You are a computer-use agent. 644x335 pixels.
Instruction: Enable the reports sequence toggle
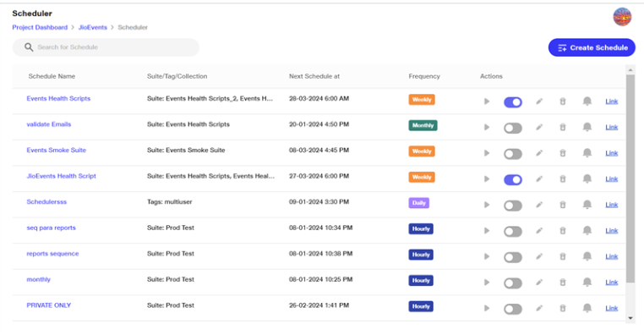pyautogui.click(x=513, y=258)
